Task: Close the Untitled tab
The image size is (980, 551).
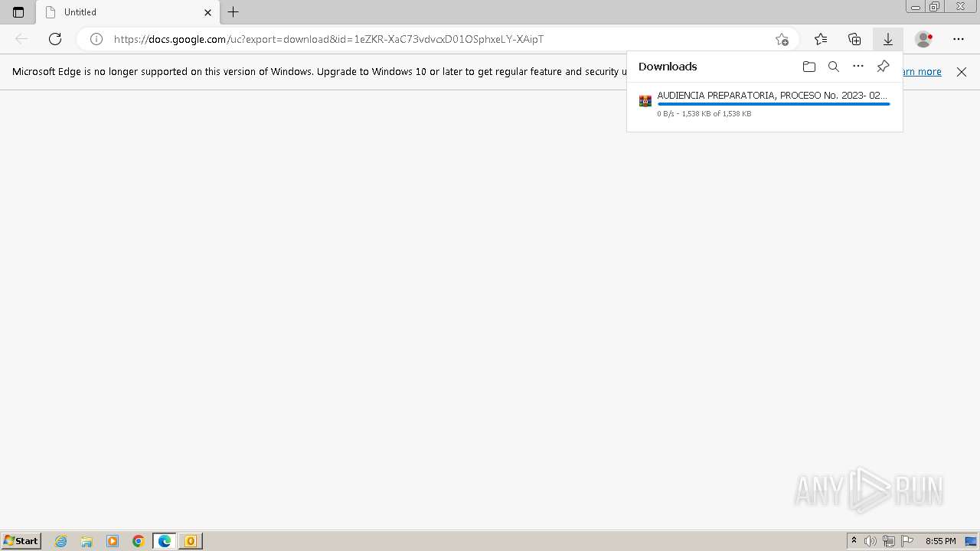Action: pyautogui.click(x=207, y=12)
